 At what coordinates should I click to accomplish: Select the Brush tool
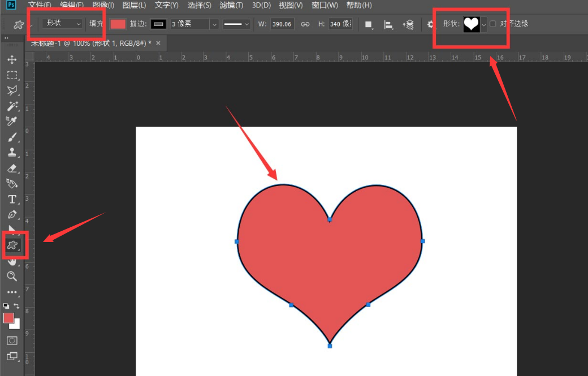pos(12,137)
